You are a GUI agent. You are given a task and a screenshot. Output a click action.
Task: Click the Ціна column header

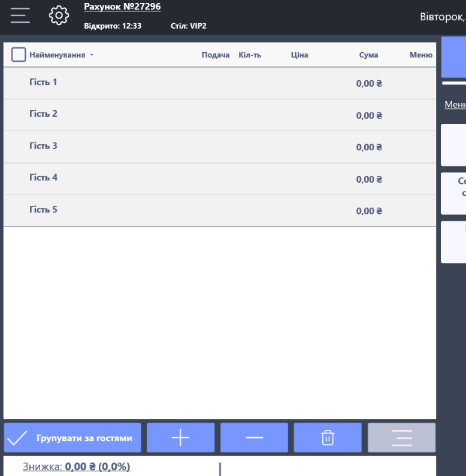[x=299, y=55]
